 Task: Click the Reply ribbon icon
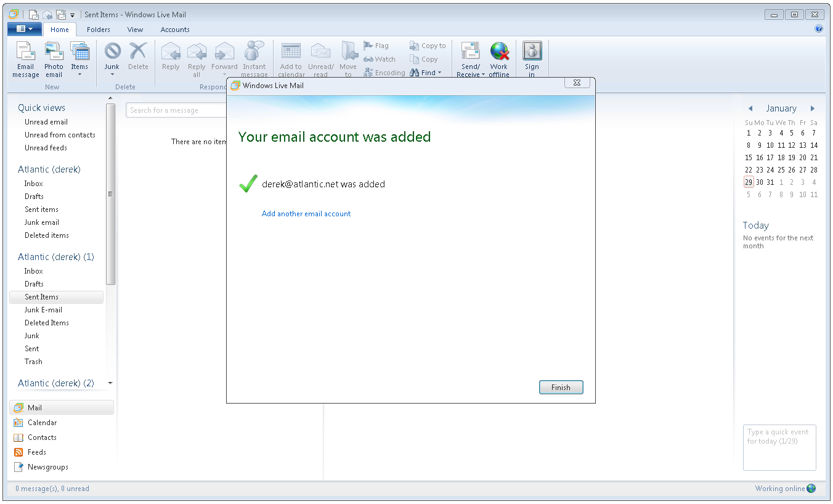pos(171,57)
